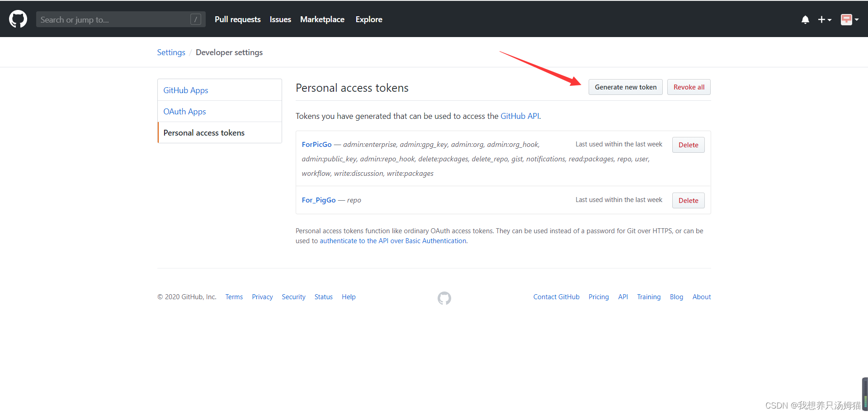Image resolution: width=868 pixels, height=414 pixels.
Task: Click the GitHub Octocat logo in header
Action: [x=18, y=19]
